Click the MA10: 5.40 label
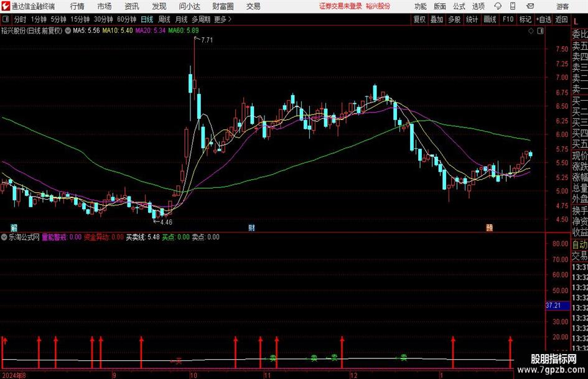The image size is (588, 379). coord(118,30)
